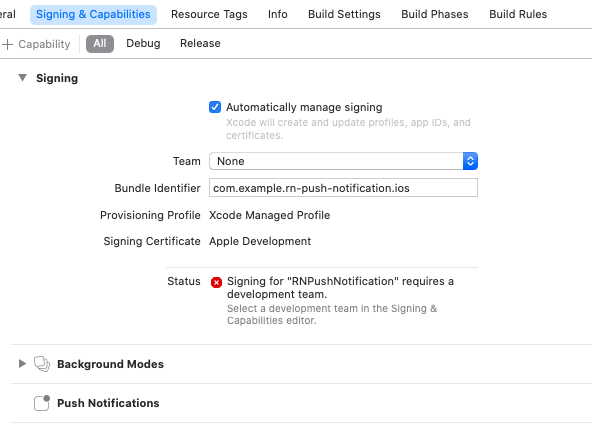Click the Signing Certificate label

[x=152, y=241]
